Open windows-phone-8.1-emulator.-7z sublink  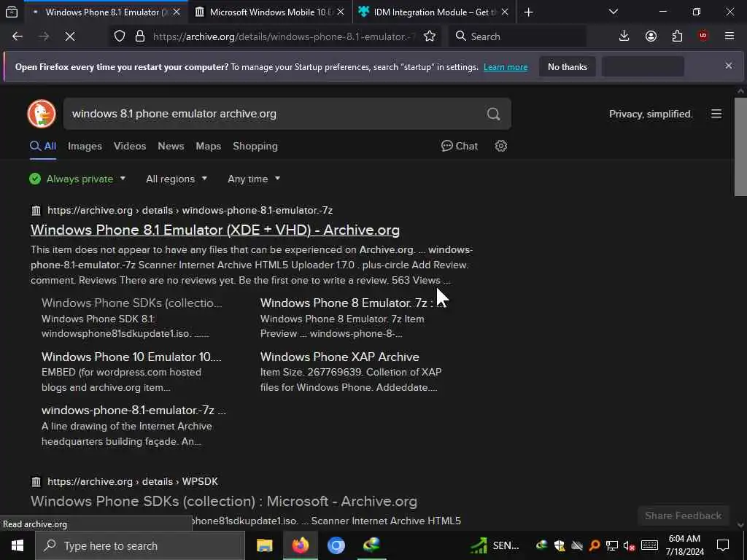(x=133, y=410)
